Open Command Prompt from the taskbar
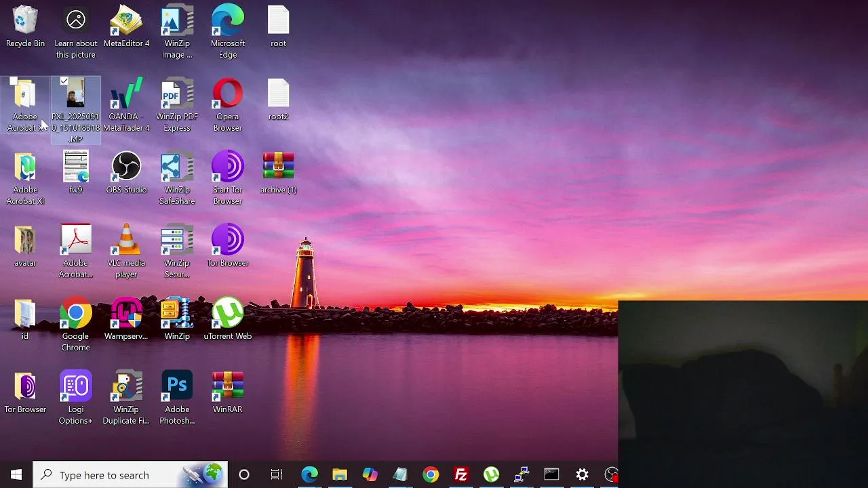Viewport: 868px width, 488px height. [551, 474]
